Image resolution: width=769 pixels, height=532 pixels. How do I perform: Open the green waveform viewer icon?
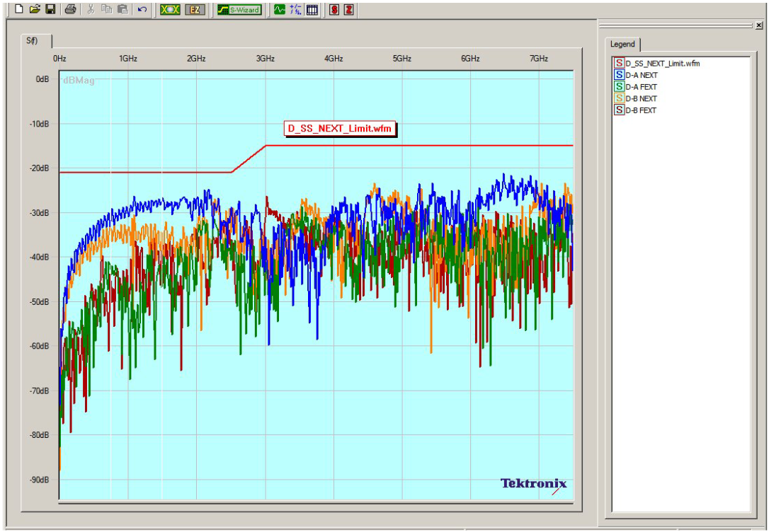pyautogui.click(x=280, y=9)
